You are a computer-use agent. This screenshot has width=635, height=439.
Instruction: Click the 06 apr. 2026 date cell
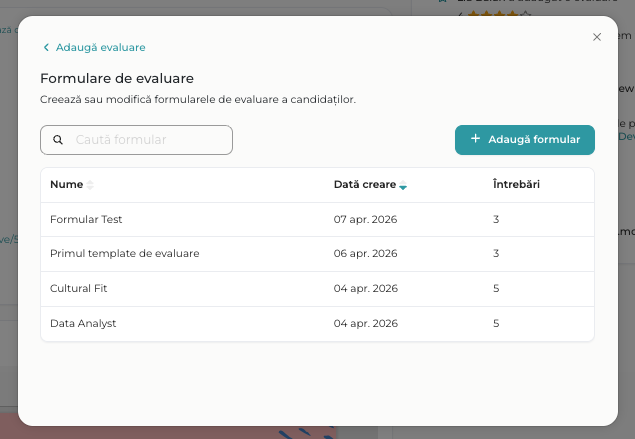[365, 254]
